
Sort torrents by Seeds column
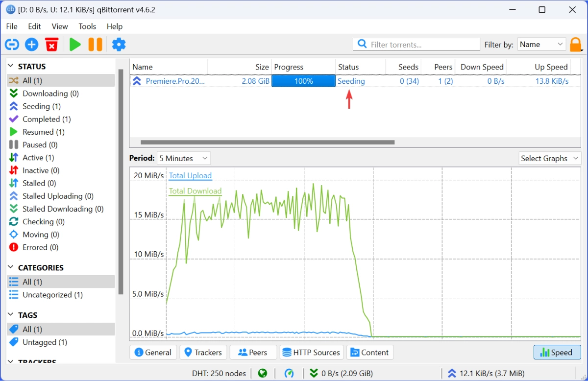pos(403,67)
